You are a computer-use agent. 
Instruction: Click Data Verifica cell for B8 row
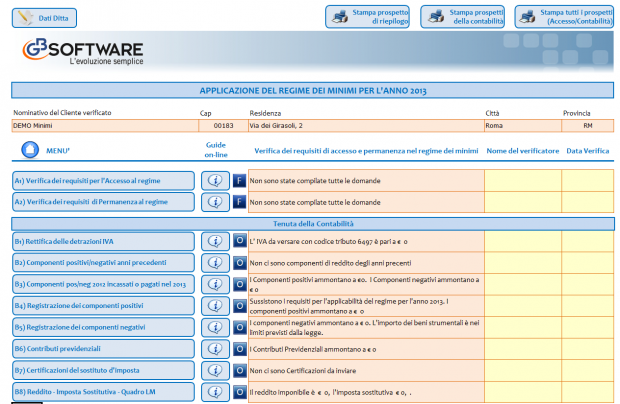tap(588, 392)
